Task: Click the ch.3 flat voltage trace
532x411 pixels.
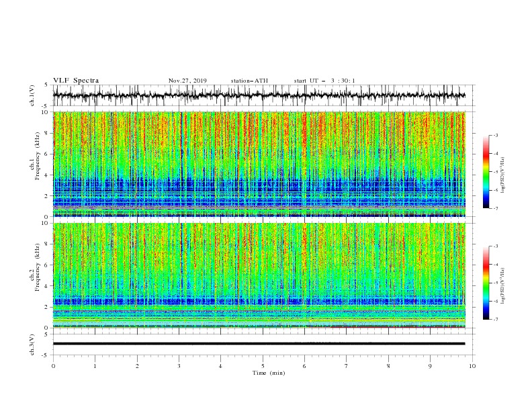Action: (x=259, y=344)
